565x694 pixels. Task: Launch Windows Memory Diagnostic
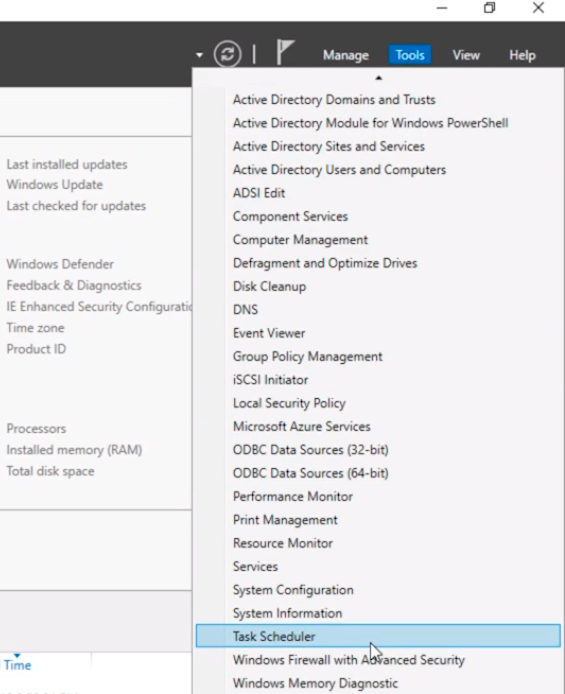315,683
